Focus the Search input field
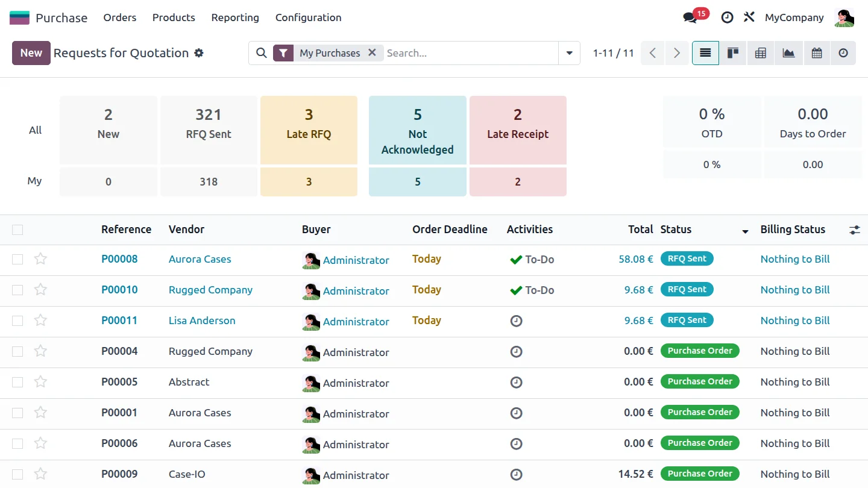The height and width of the screenshot is (488, 868). [x=470, y=53]
